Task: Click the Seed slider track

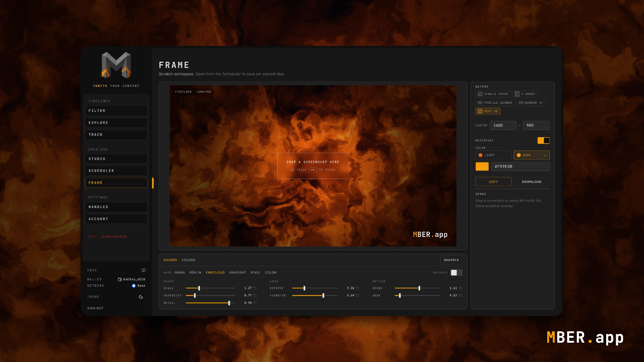Action: 417,295
